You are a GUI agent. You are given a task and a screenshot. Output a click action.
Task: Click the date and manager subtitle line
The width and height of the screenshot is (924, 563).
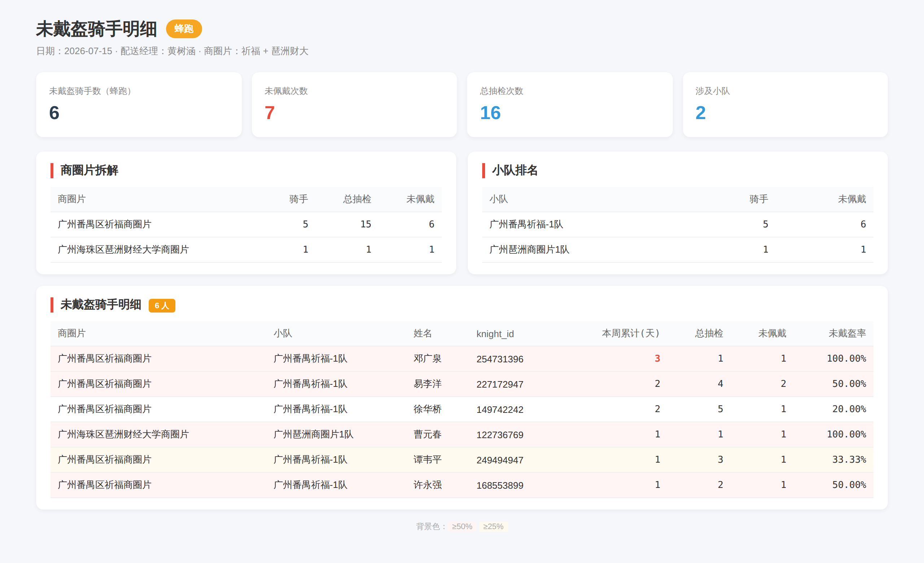tap(172, 51)
